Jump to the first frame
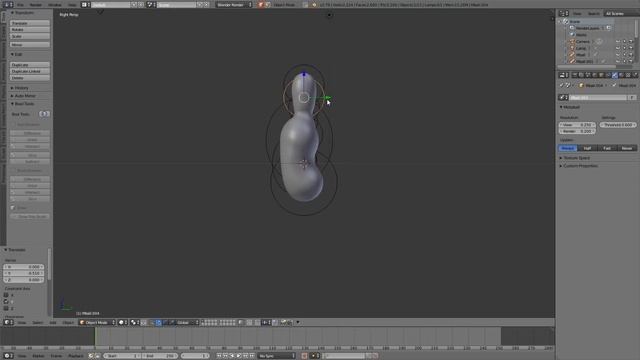Screen dimensions: 640x360 coord(219,356)
